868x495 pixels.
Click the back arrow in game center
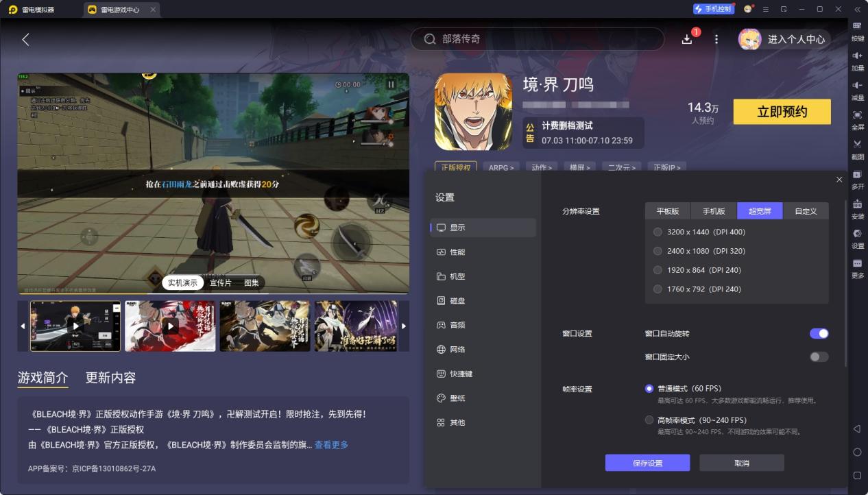click(25, 39)
